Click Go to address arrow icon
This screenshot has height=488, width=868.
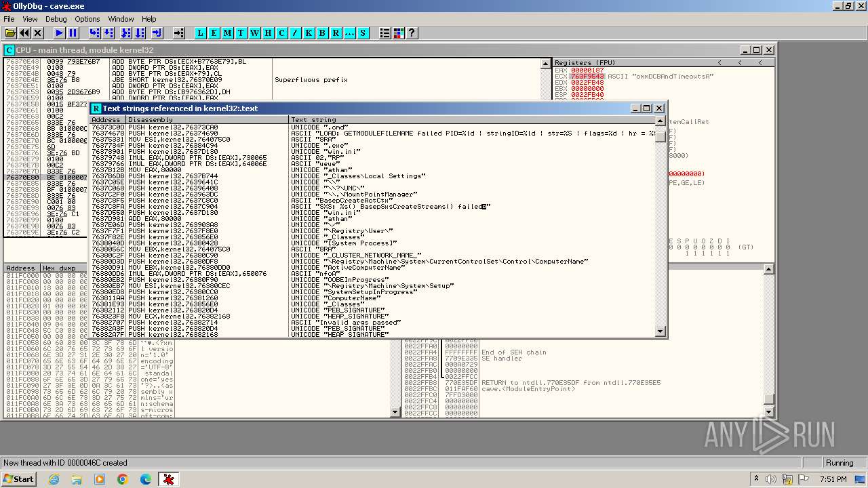click(179, 33)
